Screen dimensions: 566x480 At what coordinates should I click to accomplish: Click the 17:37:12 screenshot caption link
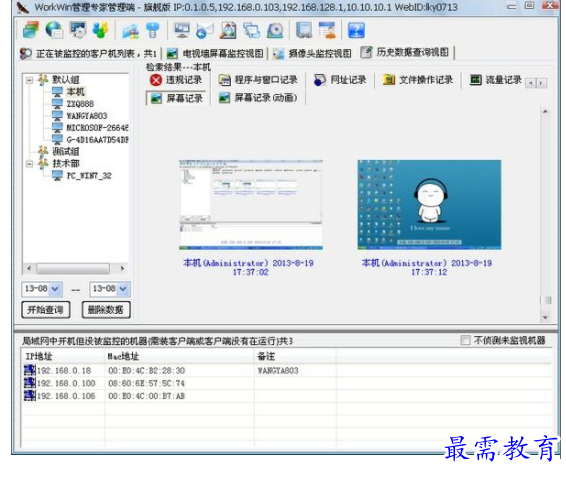[427, 267]
